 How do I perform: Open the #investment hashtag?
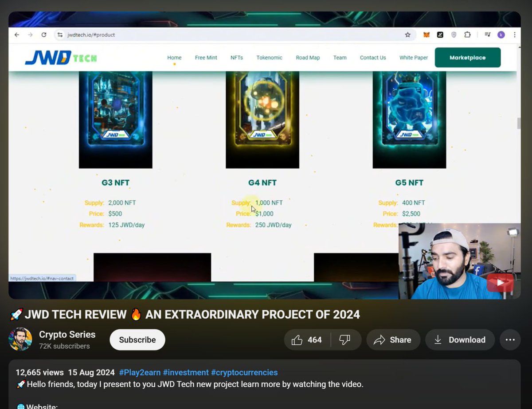[186, 373]
